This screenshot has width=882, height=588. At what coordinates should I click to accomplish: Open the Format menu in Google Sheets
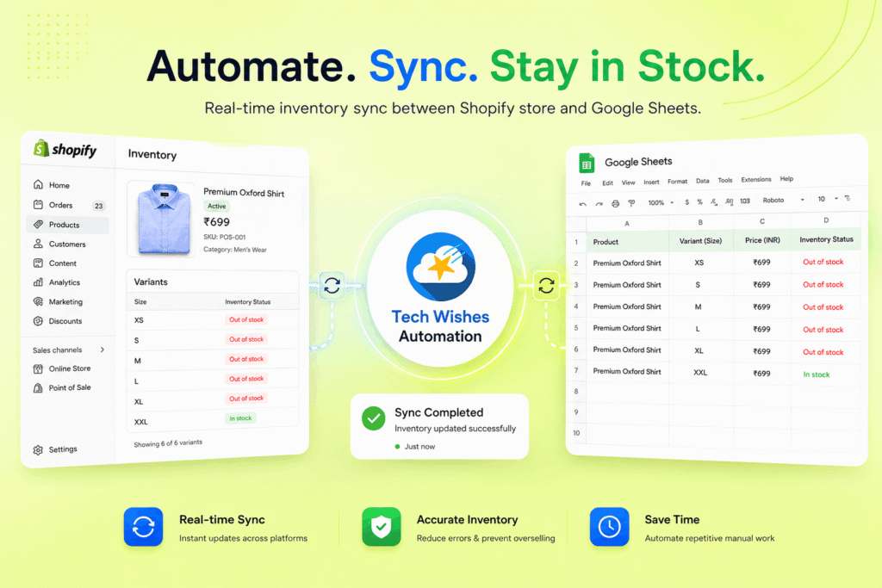pos(677,181)
